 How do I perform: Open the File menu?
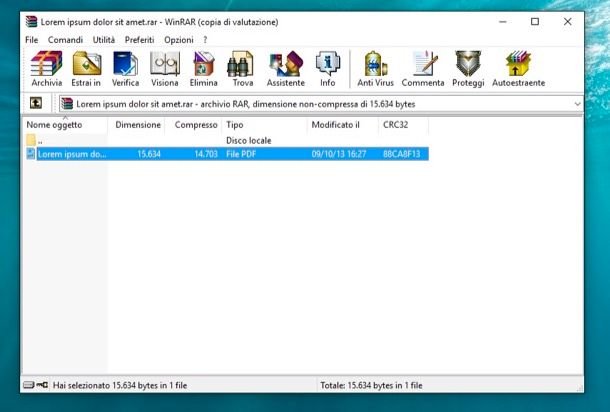coord(32,39)
